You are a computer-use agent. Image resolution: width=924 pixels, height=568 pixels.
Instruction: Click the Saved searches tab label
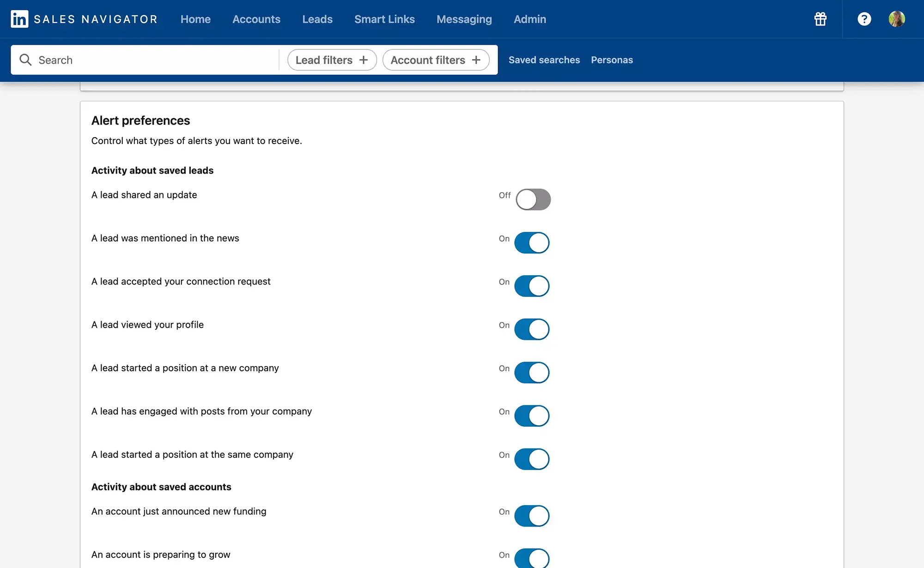click(x=544, y=60)
